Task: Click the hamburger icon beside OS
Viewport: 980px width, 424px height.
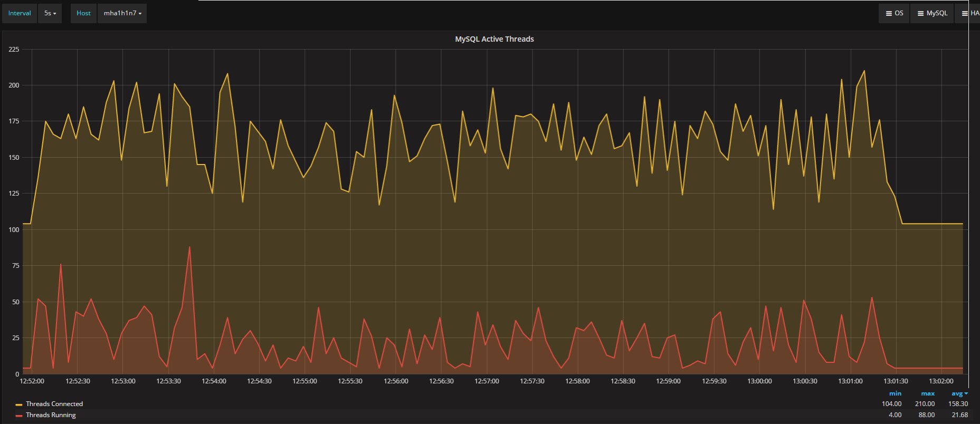Action: point(889,13)
